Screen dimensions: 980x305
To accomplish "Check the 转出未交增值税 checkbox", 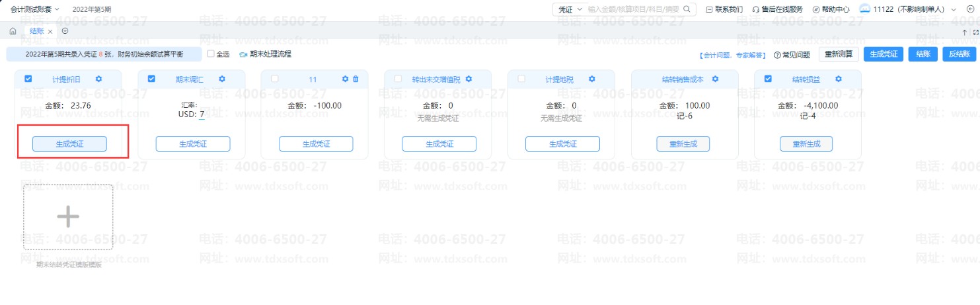I will click(398, 79).
